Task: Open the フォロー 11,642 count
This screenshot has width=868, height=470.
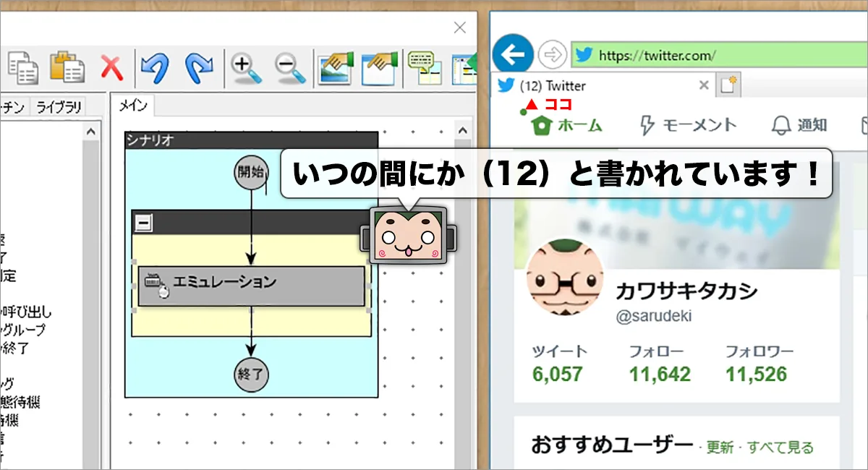Action: point(659,364)
